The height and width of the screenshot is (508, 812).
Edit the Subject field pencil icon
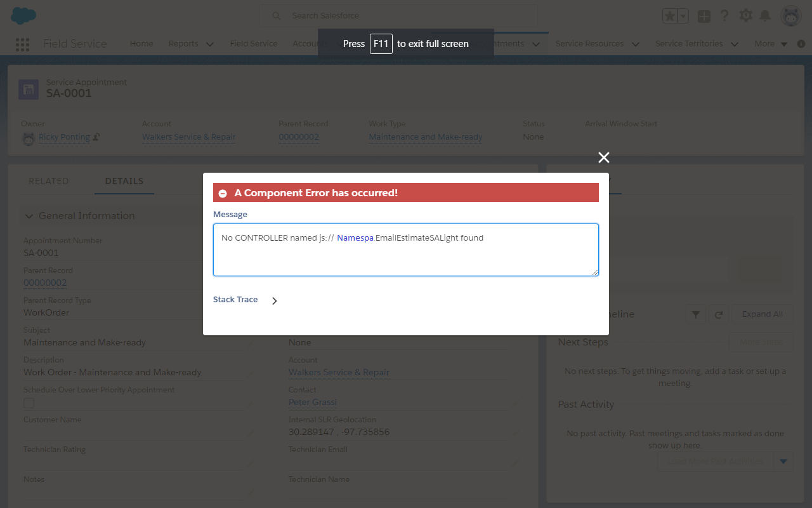250,344
